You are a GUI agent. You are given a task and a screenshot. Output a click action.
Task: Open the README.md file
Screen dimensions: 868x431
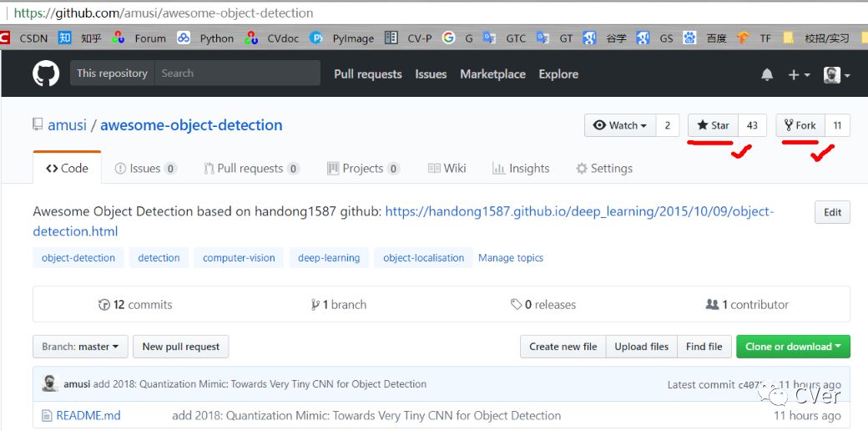(88, 415)
